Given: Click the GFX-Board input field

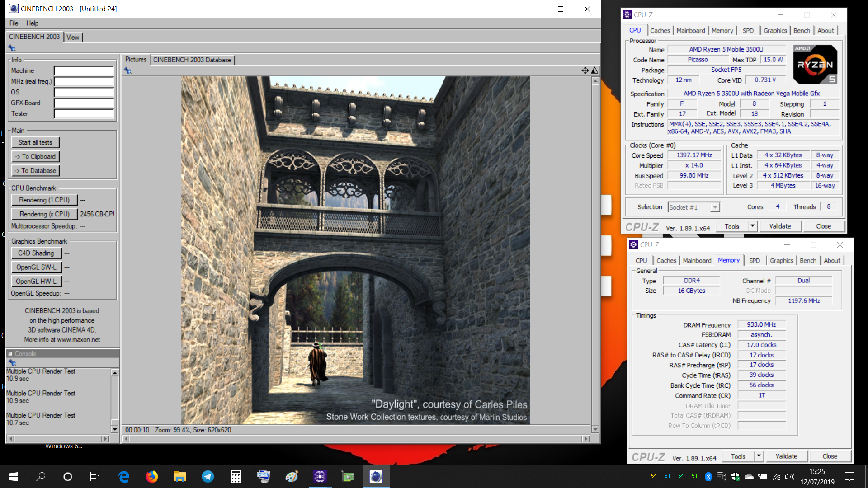Looking at the screenshot, I should (84, 103).
